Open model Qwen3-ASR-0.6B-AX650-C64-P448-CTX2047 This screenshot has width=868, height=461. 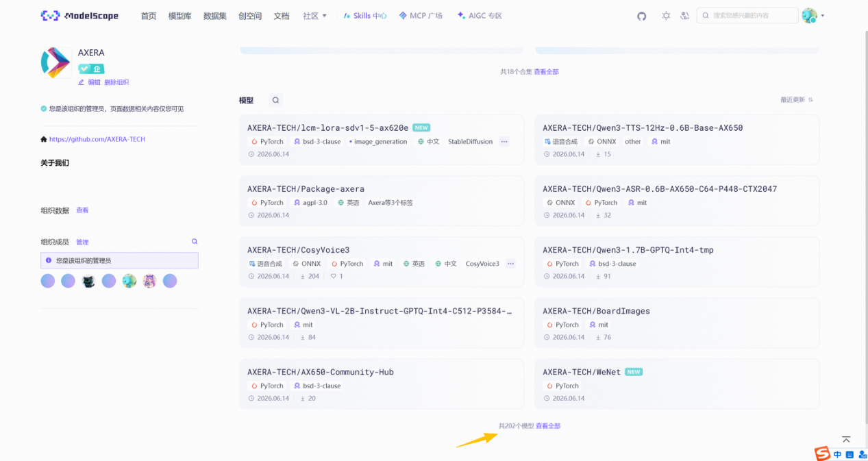(x=660, y=189)
